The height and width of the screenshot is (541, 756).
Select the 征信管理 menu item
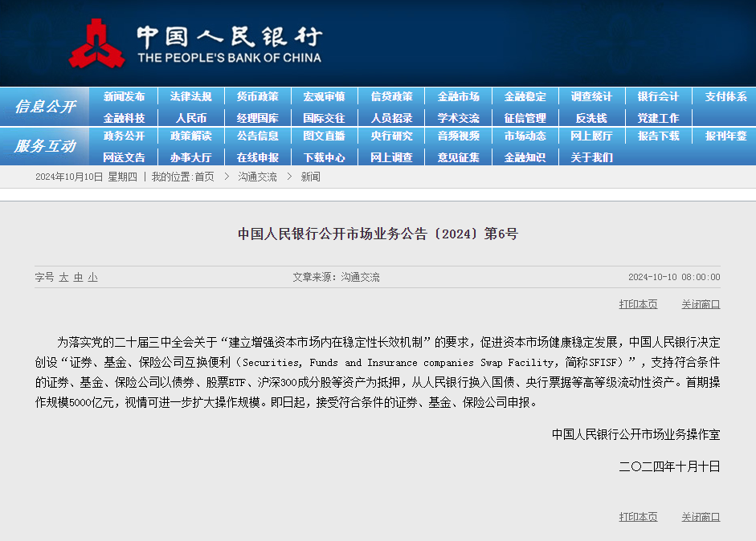[525, 118]
